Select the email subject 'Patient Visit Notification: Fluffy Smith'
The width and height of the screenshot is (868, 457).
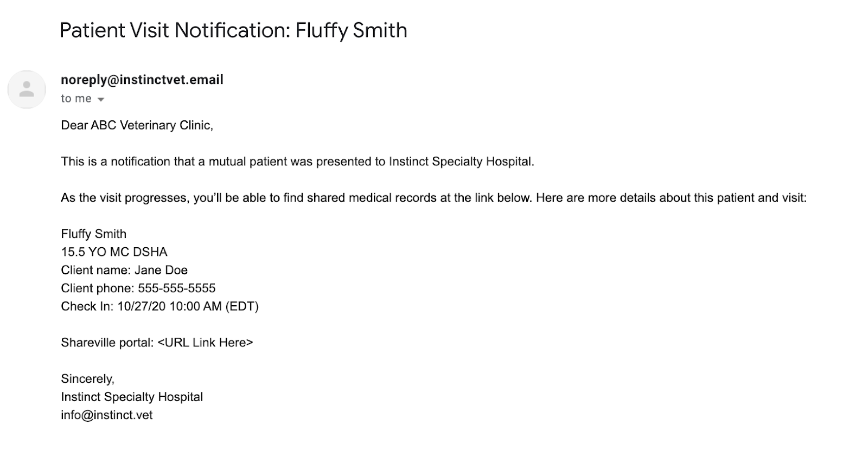[233, 30]
